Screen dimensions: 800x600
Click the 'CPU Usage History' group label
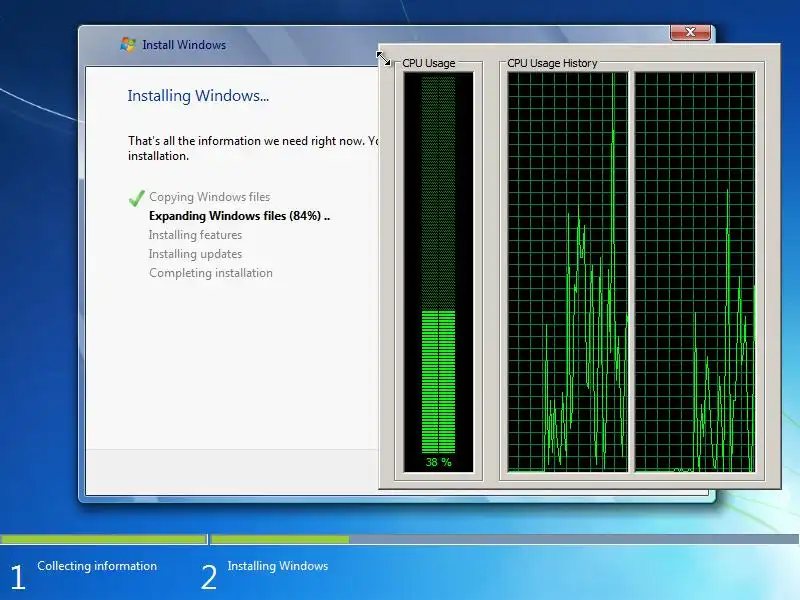pos(552,63)
